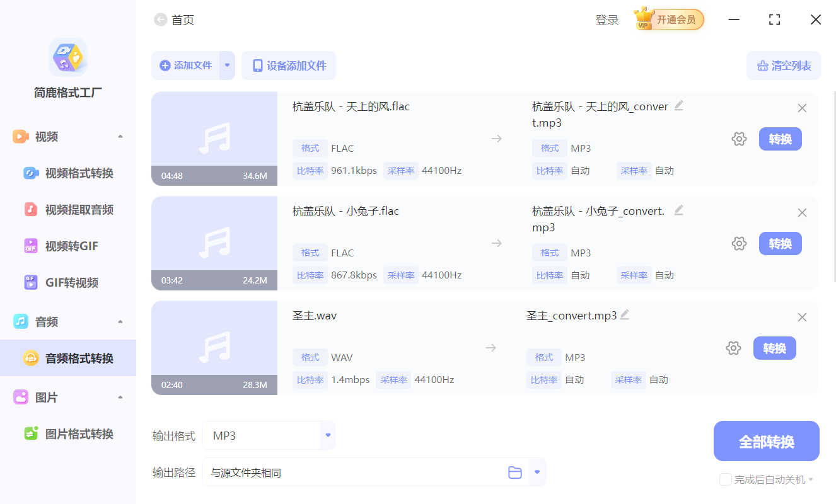Edit output name 小兔子_convert.mp3 pencil icon
Screen dimensions: 836x504
coord(678,210)
